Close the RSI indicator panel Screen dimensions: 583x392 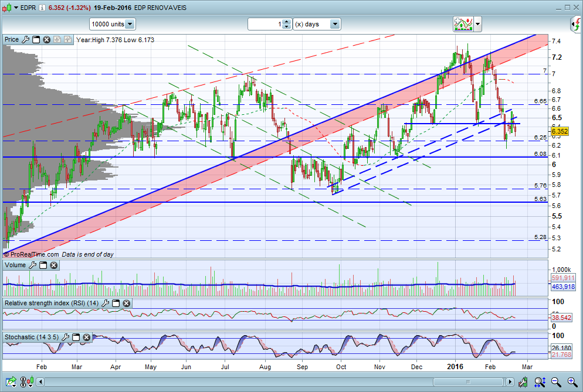pyautogui.click(x=127, y=303)
